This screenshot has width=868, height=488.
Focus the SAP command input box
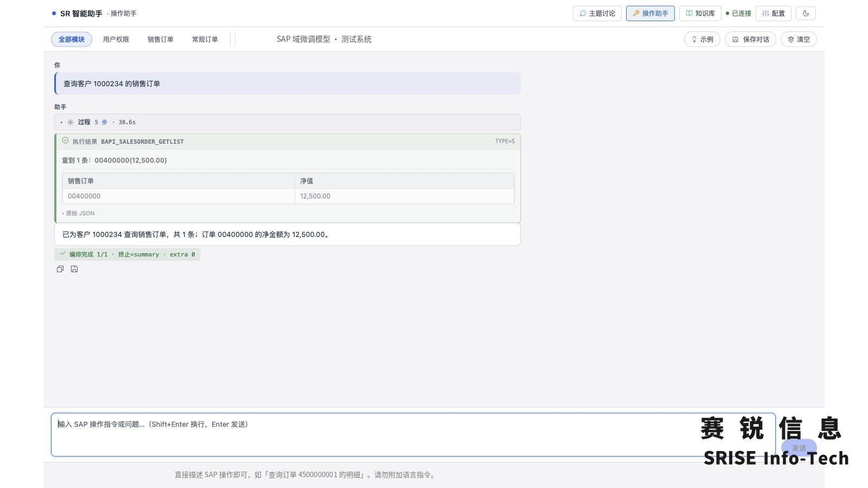click(x=413, y=435)
